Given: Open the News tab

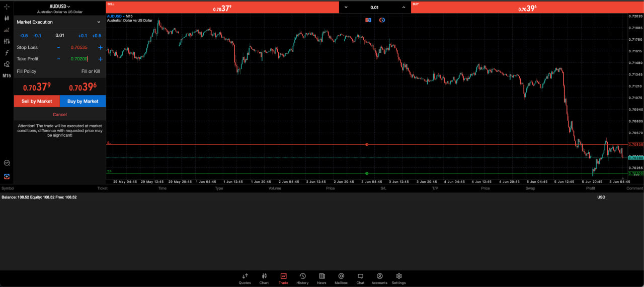Looking at the screenshot, I should click(321, 278).
